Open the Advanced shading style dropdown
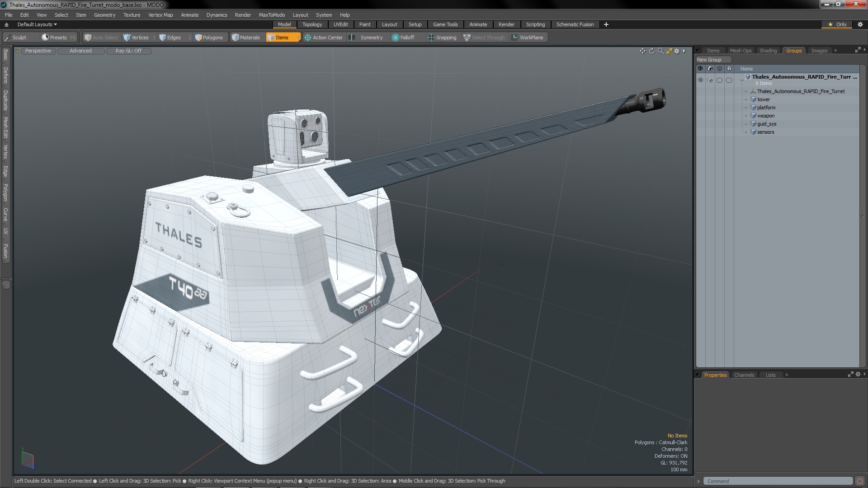The image size is (868, 488). 80,51
